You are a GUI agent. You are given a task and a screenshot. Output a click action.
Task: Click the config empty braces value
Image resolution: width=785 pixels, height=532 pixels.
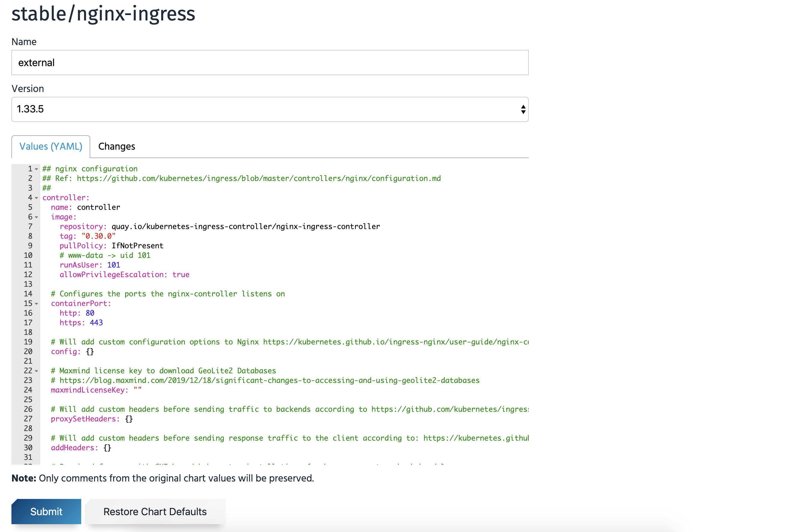(x=90, y=351)
